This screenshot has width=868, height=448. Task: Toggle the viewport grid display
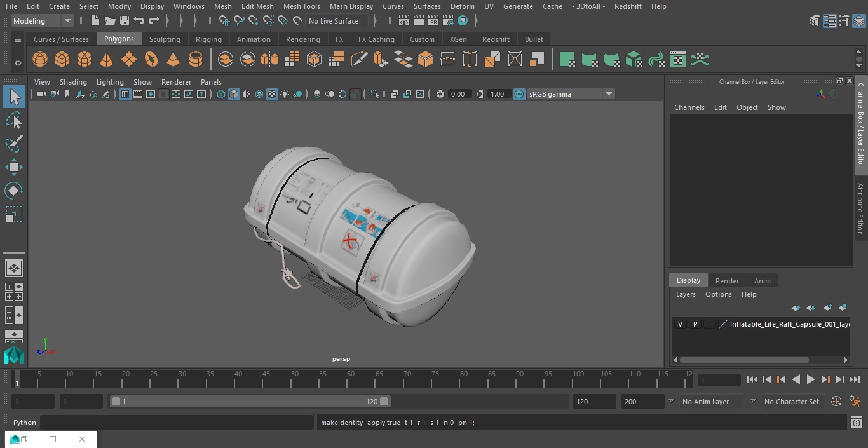tap(125, 94)
